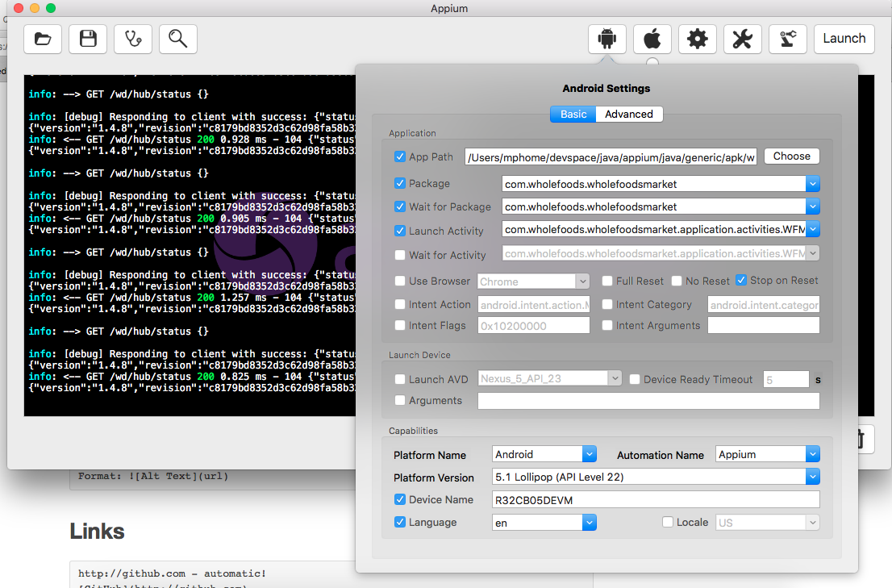Open General settings gear icon
The image size is (892, 588).
[x=698, y=40]
